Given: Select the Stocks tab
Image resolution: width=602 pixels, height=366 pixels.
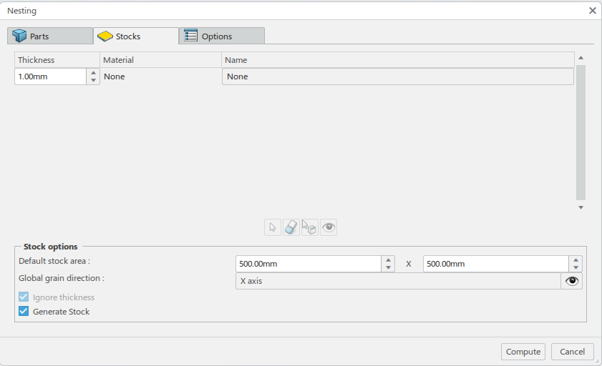Looking at the screenshot, I should click(x=136, y=36).
